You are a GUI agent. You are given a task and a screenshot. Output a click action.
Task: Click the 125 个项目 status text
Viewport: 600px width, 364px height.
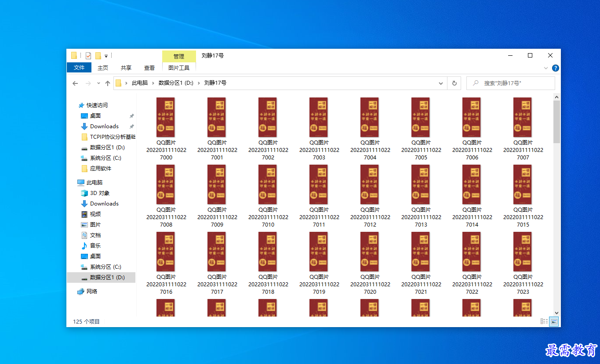click(86, 321)
